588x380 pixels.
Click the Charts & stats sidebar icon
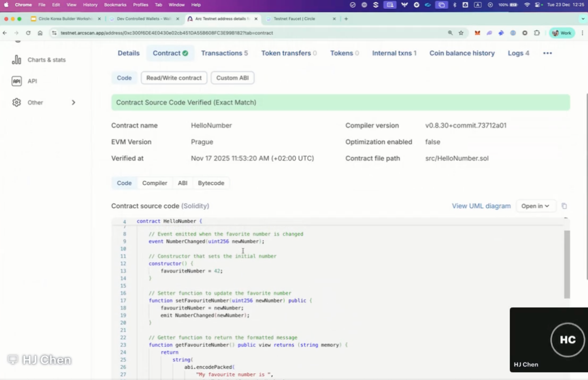tap(16, 60)
